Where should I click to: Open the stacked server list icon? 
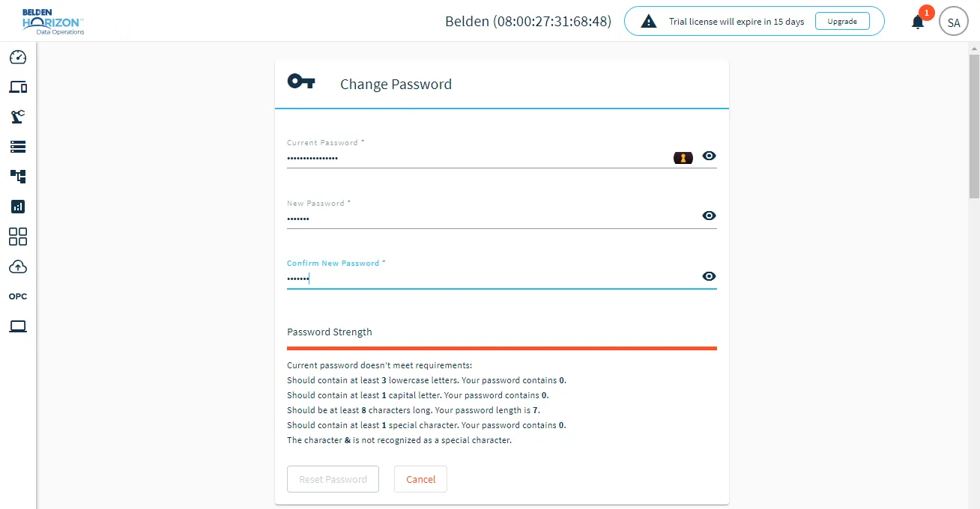click(18, 147)
